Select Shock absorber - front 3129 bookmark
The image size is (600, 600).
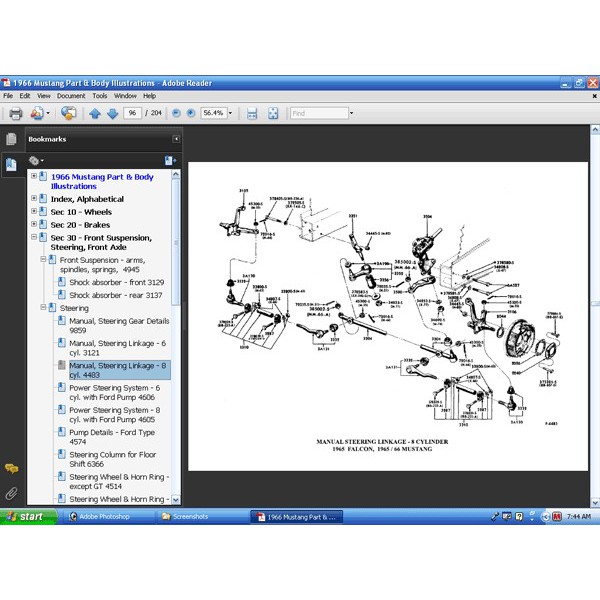[117, 282]
